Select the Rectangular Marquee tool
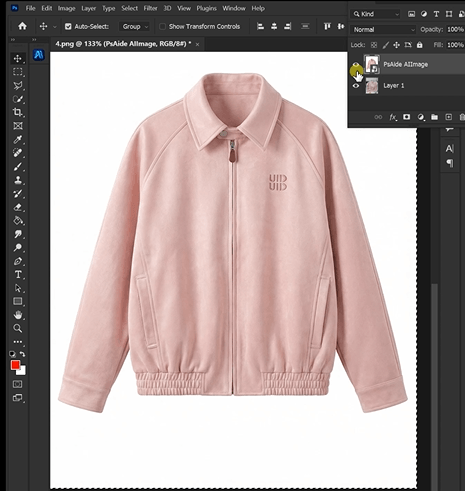This screenshot has height=491, width=465. point(18,72)
